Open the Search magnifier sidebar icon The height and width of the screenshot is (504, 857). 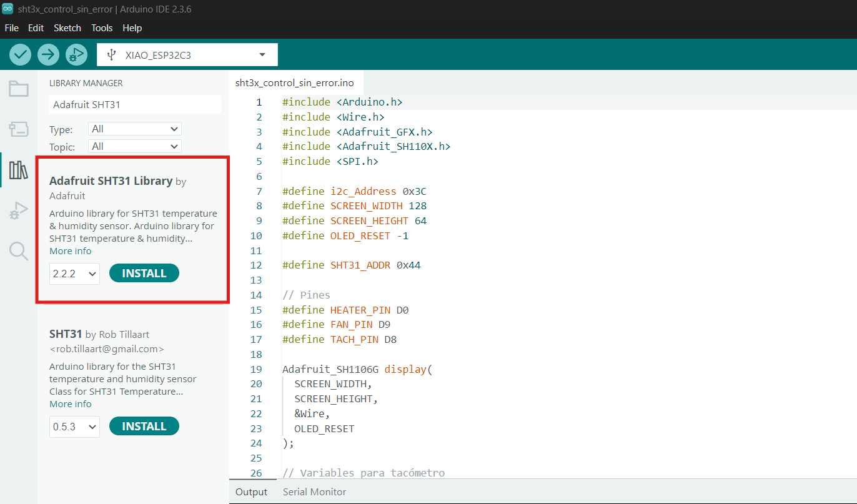[18, 251]
